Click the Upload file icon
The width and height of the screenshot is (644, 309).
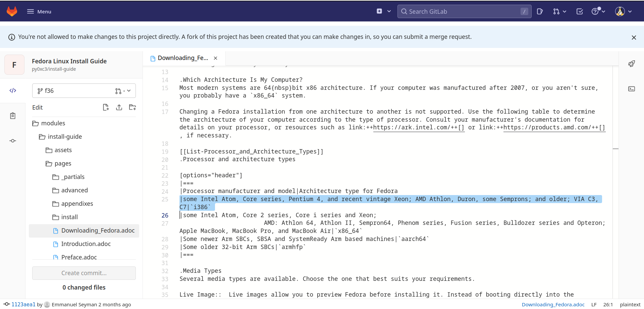coord(119,107)
